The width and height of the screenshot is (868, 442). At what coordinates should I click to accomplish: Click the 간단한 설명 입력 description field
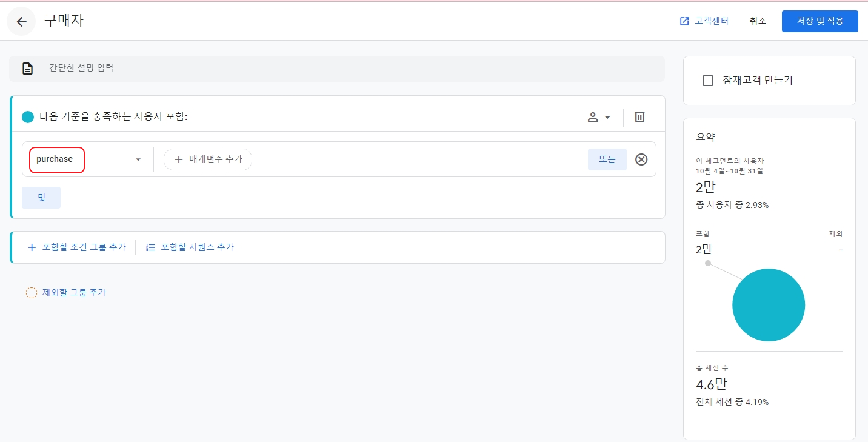[337, 69]
